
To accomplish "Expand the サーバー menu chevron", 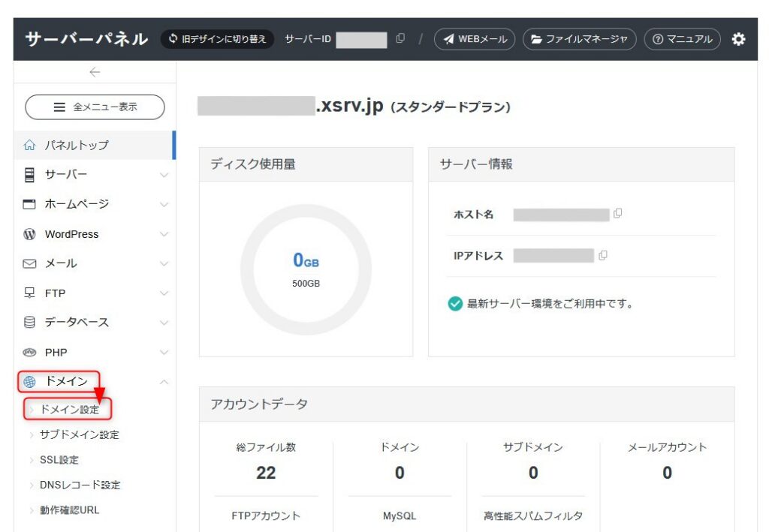I will coord(164,176).
